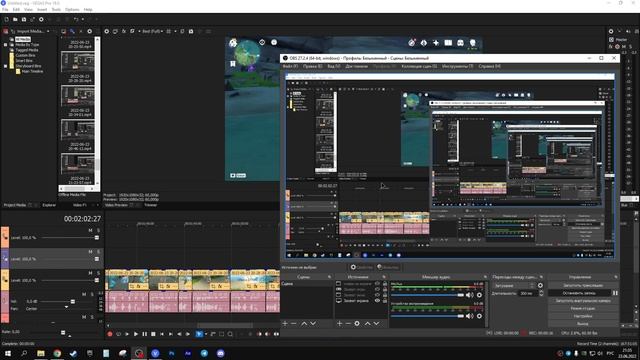Click Запустить виртуальную камеру in OBS

pyautogui.click(x=583, y=300)
